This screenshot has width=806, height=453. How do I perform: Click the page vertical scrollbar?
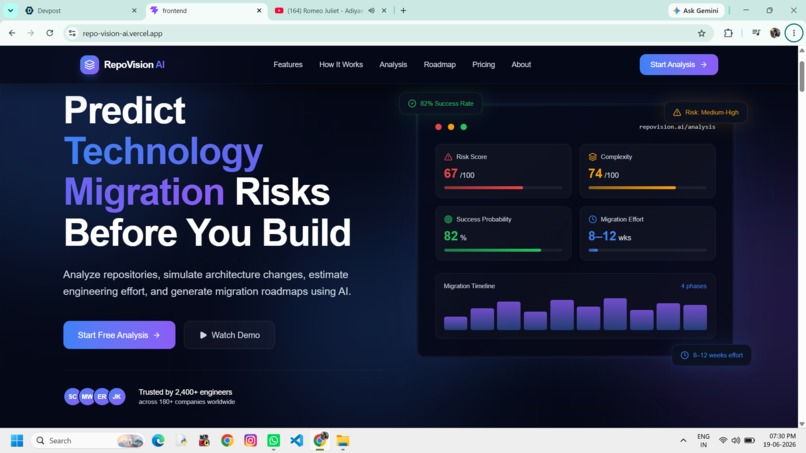pos(802,76)
